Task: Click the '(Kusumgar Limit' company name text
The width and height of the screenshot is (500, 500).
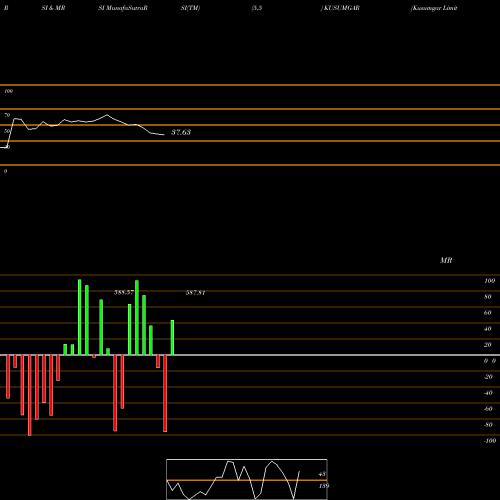Action: (x=434, y=8)
